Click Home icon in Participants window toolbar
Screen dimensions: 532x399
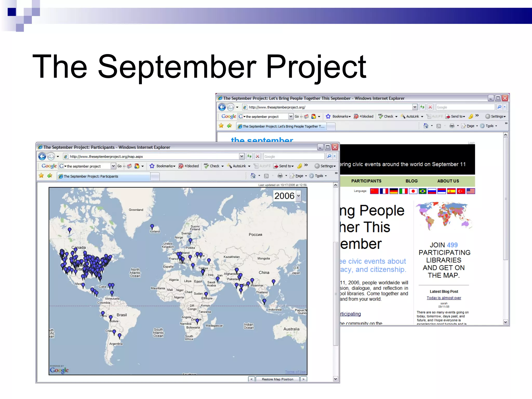(x=253, y=176)
